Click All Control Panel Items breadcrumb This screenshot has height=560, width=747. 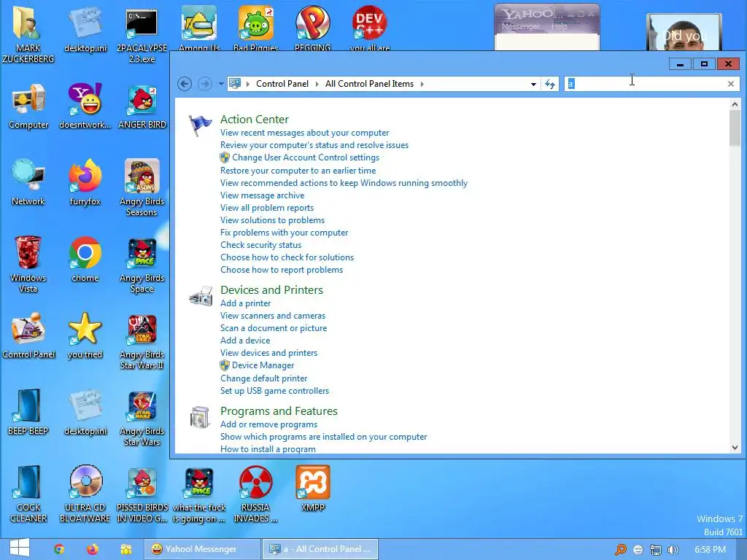click(x=369, y=84)
